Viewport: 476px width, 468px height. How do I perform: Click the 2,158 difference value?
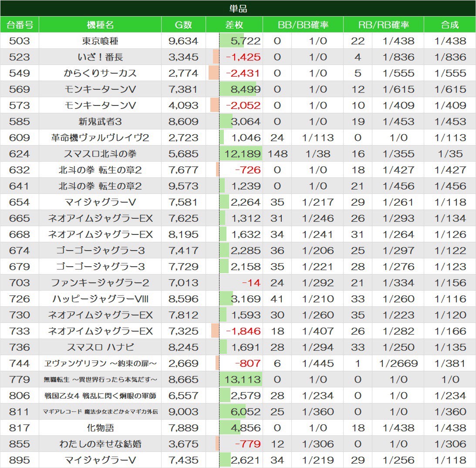click(245, 266)
